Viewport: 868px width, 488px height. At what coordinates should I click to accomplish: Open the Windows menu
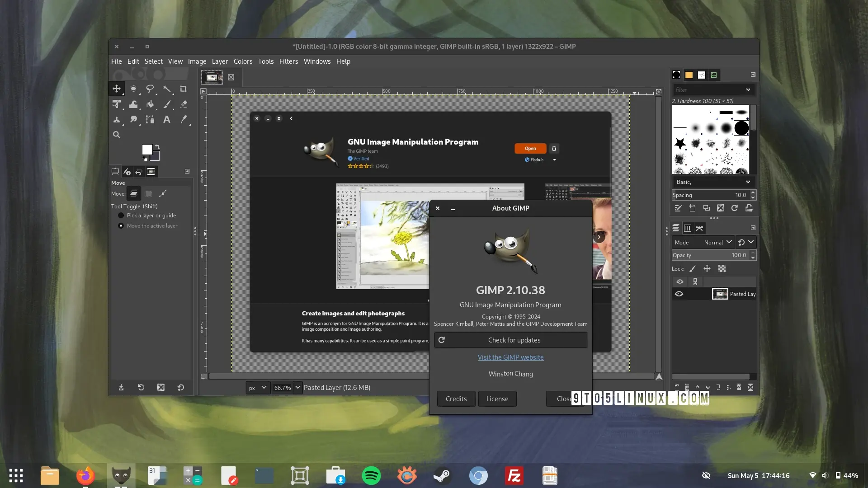[x=317, y=61]
